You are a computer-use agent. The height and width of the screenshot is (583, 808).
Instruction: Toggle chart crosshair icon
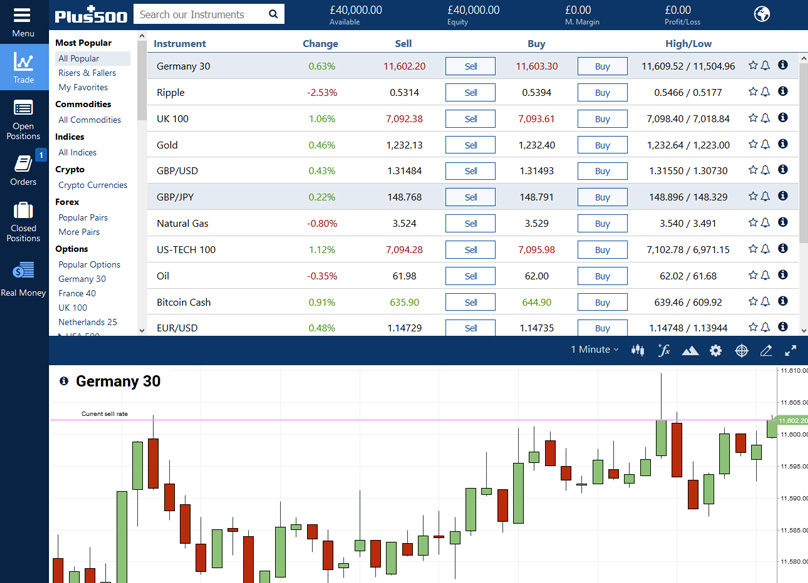click(x=742, y=351)
